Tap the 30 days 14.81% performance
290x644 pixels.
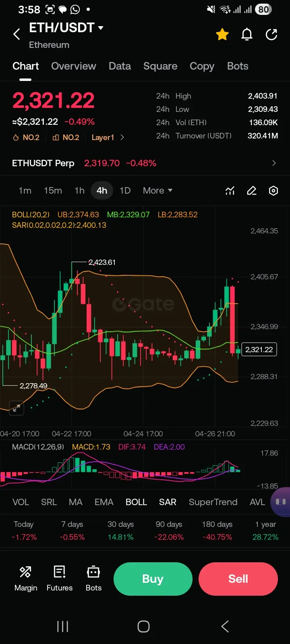120,530
